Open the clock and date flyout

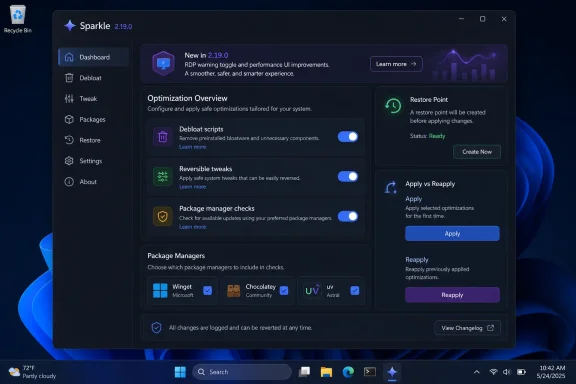551,372
